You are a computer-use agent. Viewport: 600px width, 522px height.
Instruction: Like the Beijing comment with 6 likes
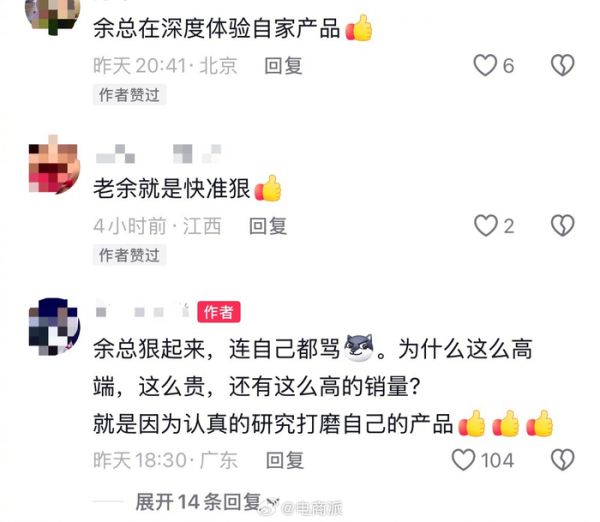[485, 65]
